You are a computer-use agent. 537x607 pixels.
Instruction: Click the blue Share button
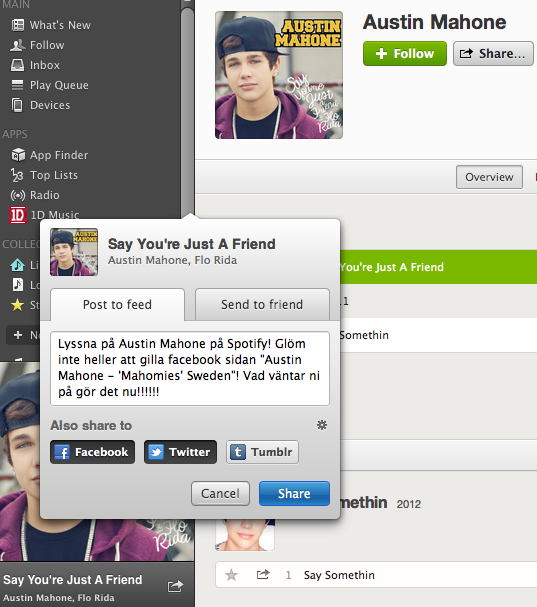pyautogui.click(x=294, y=494)
